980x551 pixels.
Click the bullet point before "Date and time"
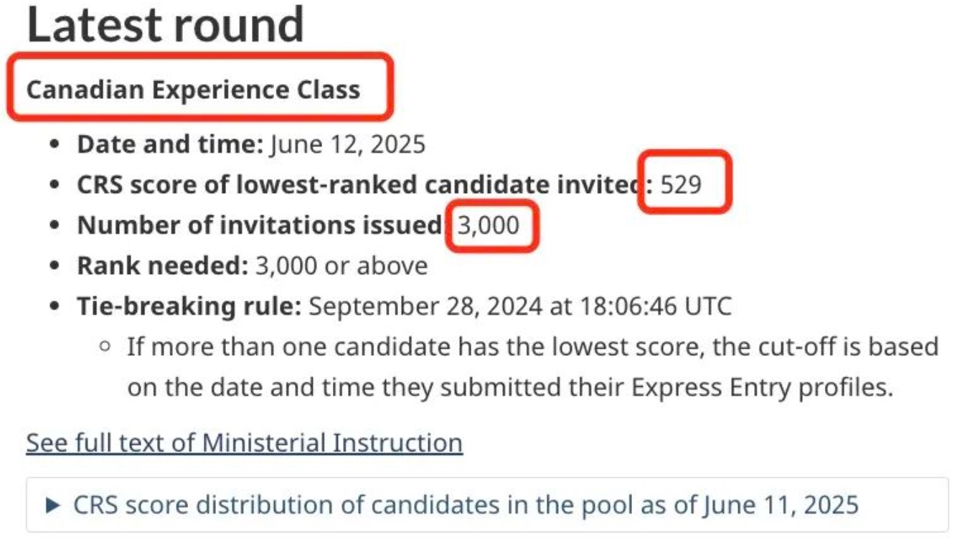click(55, 145)
